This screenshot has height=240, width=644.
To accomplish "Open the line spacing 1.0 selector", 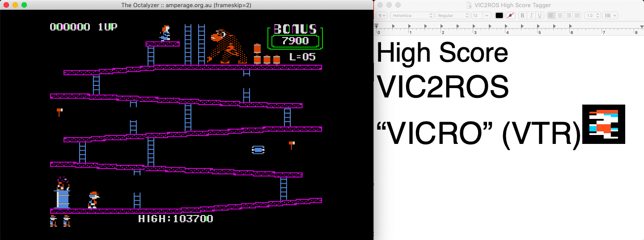I will coord(592,15).
